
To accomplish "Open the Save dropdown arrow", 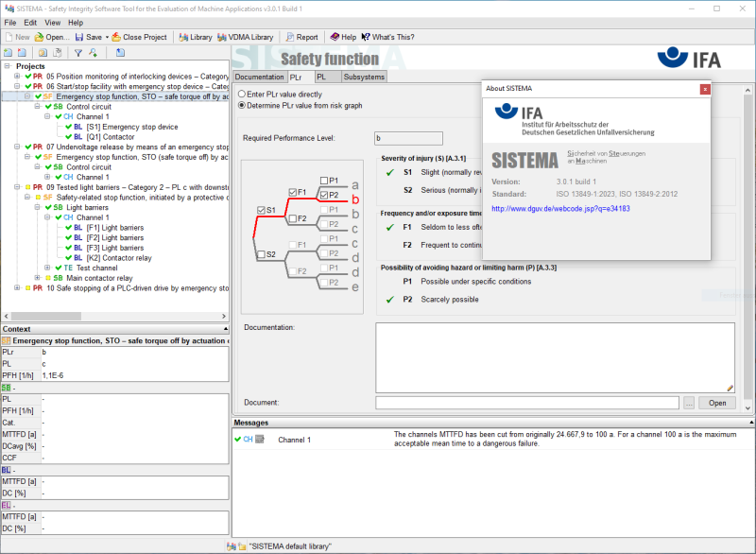I will point(106,37).
